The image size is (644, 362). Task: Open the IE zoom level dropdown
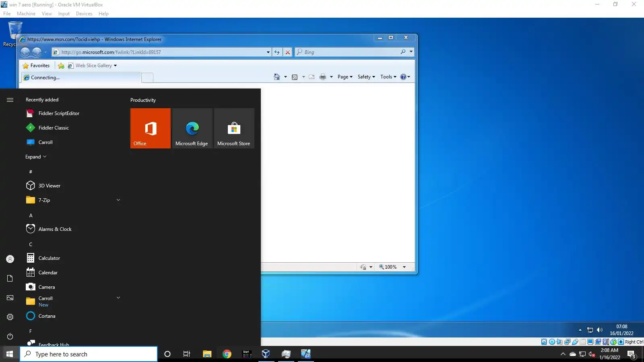404,267
